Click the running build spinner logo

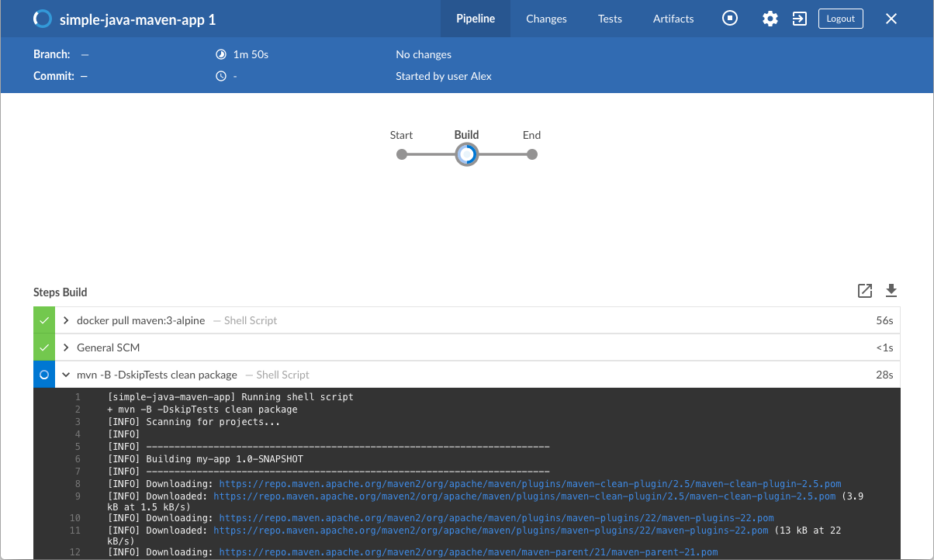[43, 19]
